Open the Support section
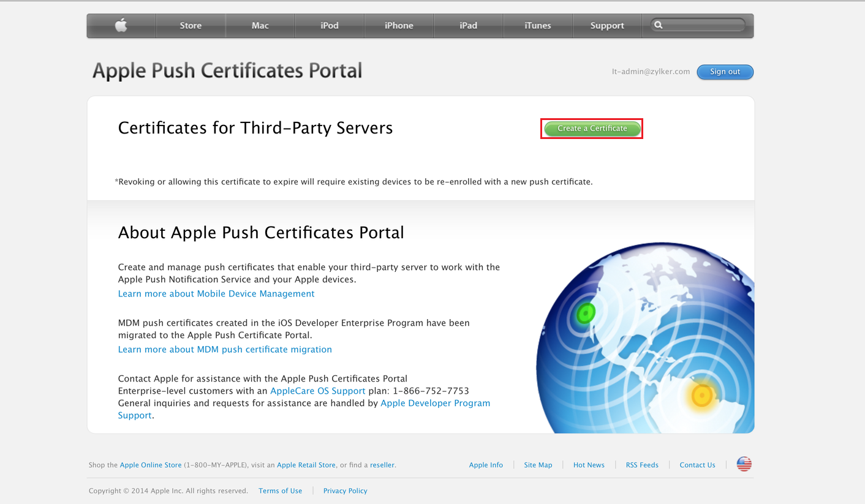865x504 pixels. [x=607, y=25]
